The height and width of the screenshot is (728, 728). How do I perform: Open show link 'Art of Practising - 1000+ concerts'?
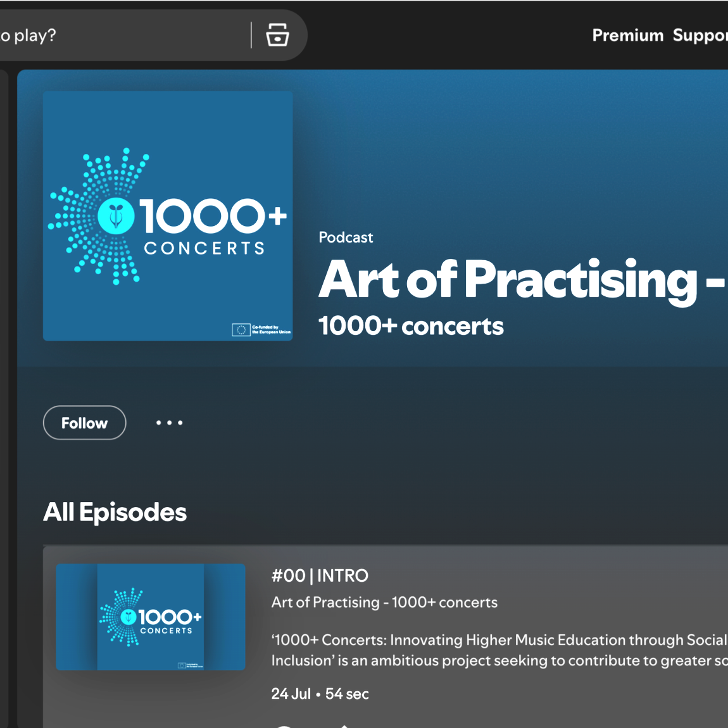[x=384, y=603]
